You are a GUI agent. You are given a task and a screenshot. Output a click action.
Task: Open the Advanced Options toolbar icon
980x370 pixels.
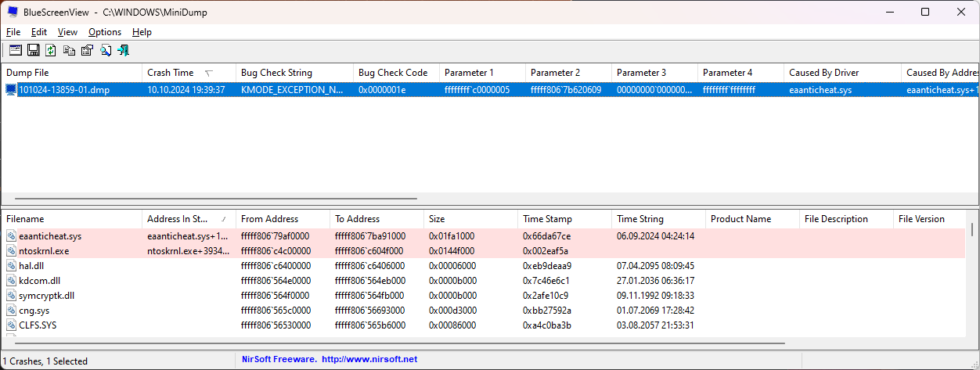(15, 50)
